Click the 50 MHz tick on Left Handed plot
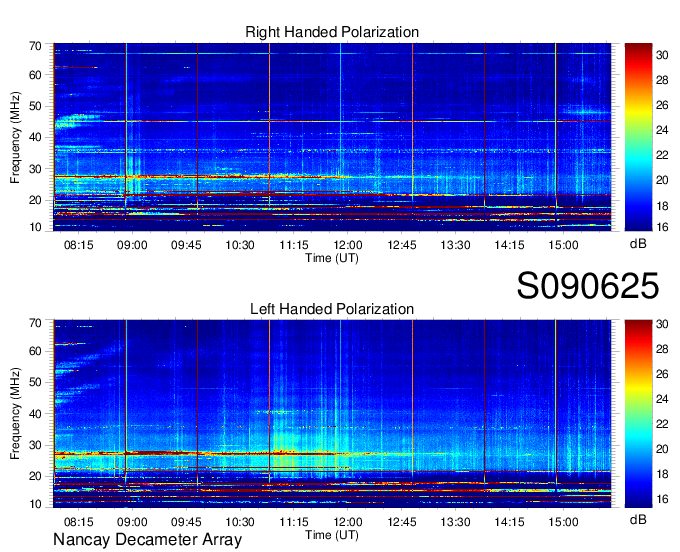Screen dimensions: 680x552 coord(35,382)
